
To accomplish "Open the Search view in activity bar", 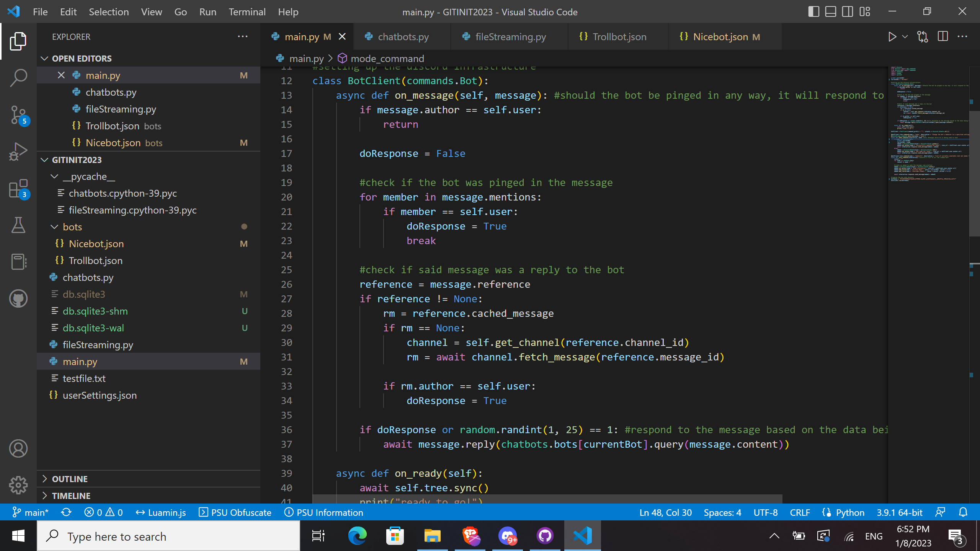I will 18,78.
